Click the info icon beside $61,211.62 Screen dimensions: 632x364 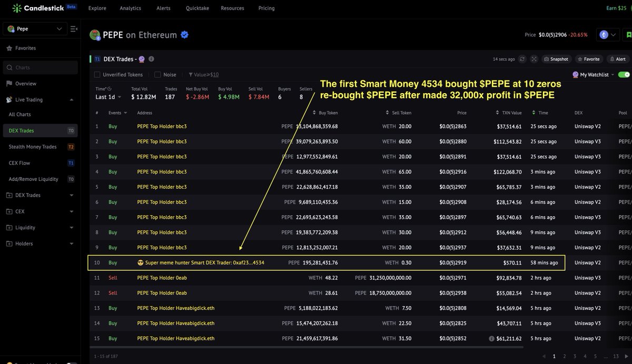pyautogui.click(x=491, y=339)
